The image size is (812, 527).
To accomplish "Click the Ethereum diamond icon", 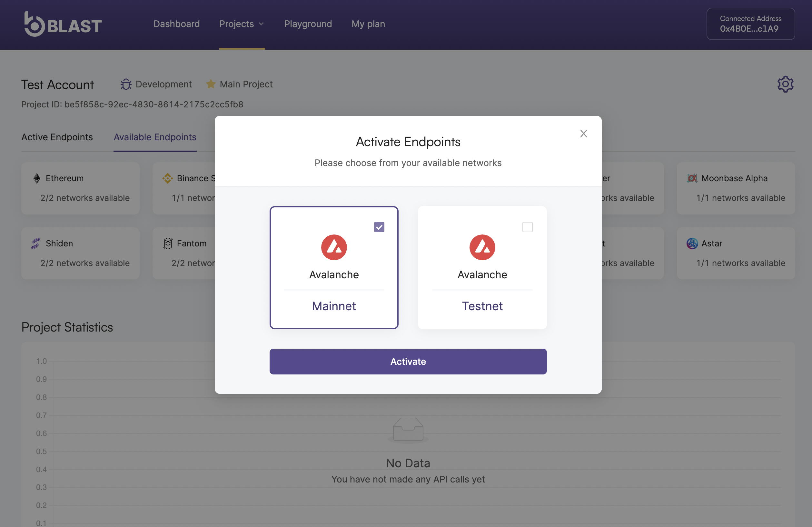I will [x=37, y=178].
